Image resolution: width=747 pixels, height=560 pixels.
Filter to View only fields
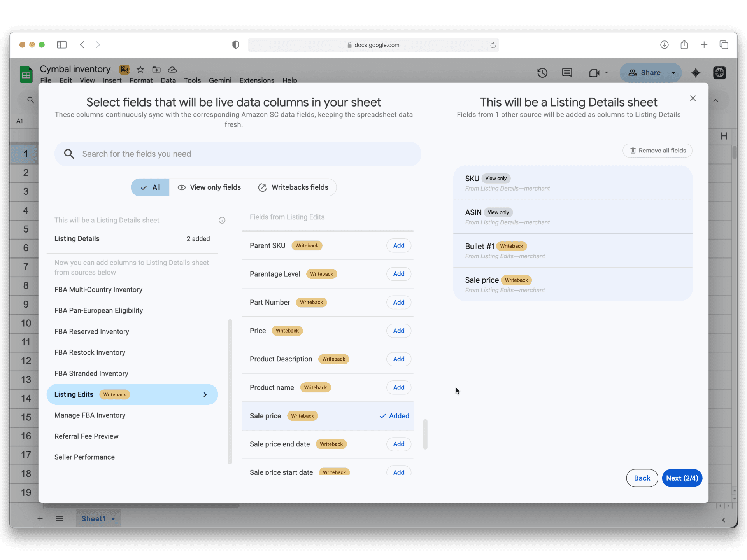point(209,187)
